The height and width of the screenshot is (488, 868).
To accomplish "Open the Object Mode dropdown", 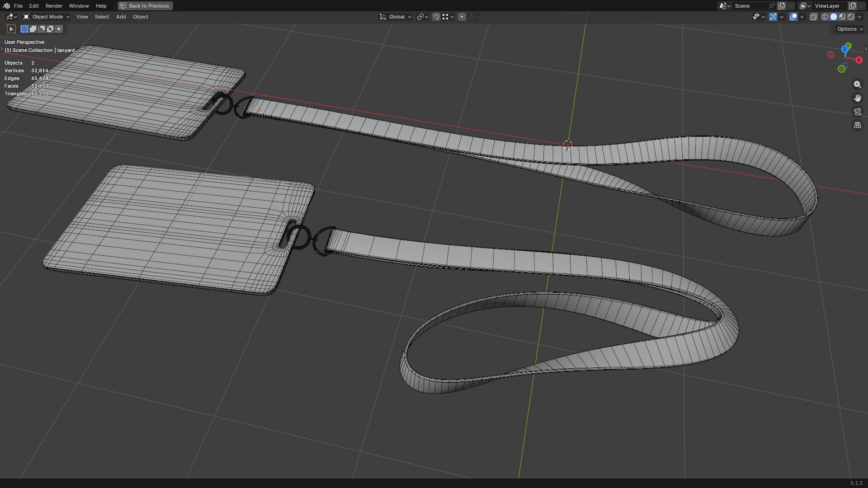I will 47,17.
